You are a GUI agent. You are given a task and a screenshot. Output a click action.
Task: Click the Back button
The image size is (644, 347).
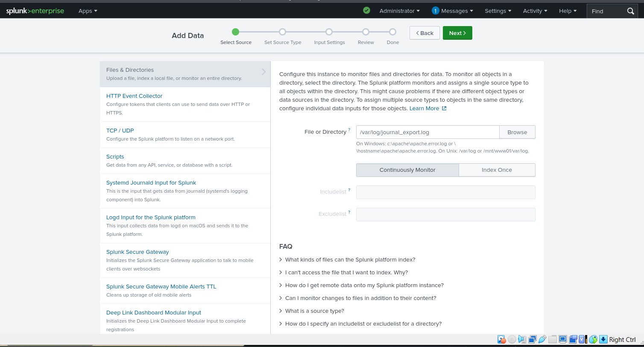coord(424,33)
